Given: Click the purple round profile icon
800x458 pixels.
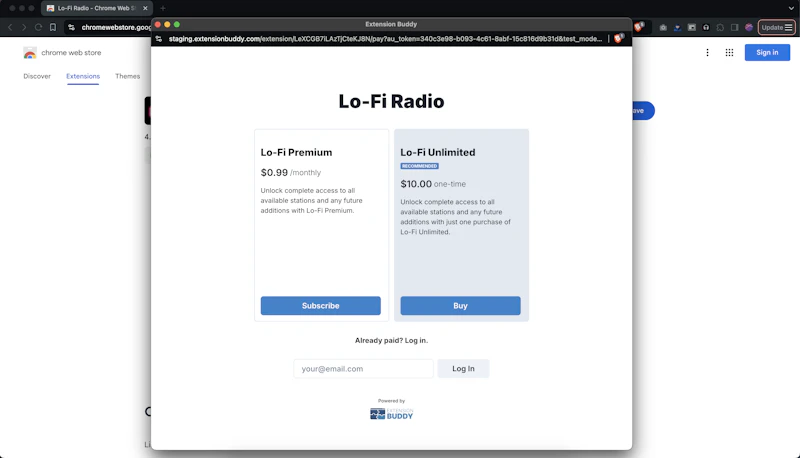Looking at the screenshot, I should [748, 28].
